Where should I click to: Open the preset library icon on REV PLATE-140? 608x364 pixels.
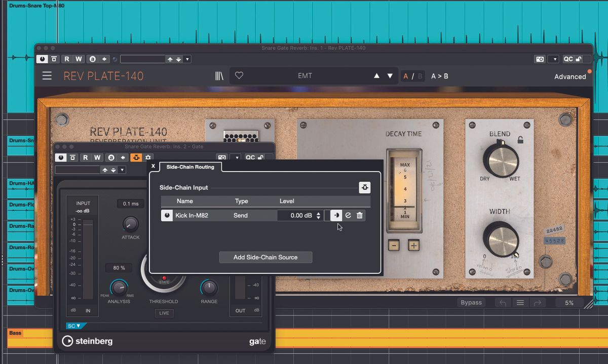(219, 75)
